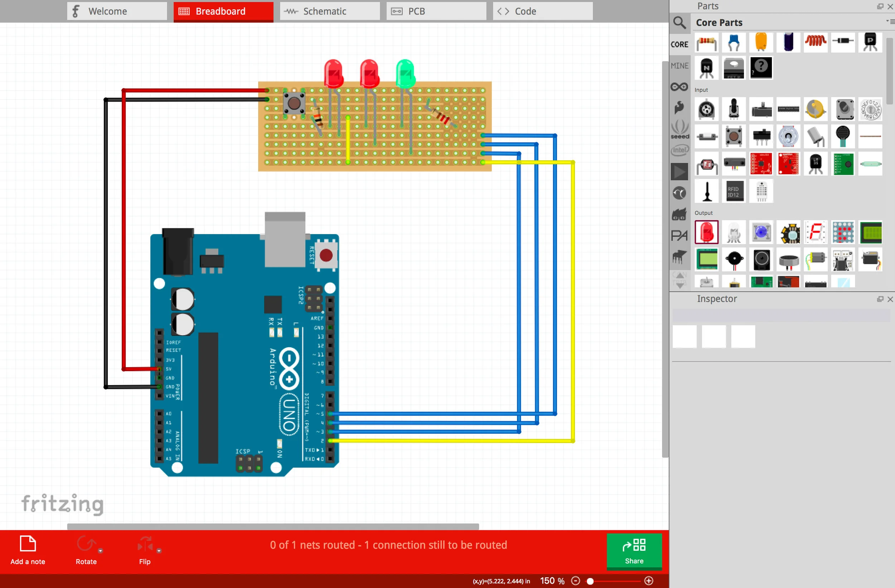Select the 7-segment display part
895x588 pixels.
coord(816,232)
